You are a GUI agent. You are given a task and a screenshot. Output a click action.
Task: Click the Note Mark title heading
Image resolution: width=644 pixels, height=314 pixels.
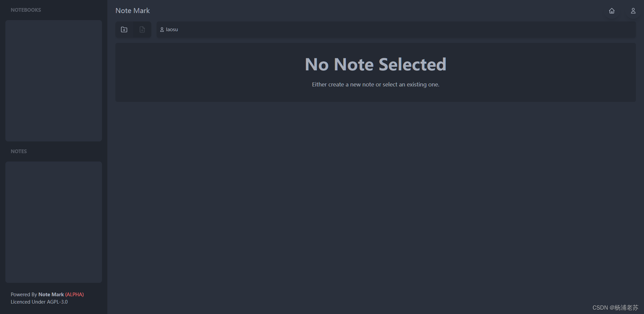[x=132, y=10]
